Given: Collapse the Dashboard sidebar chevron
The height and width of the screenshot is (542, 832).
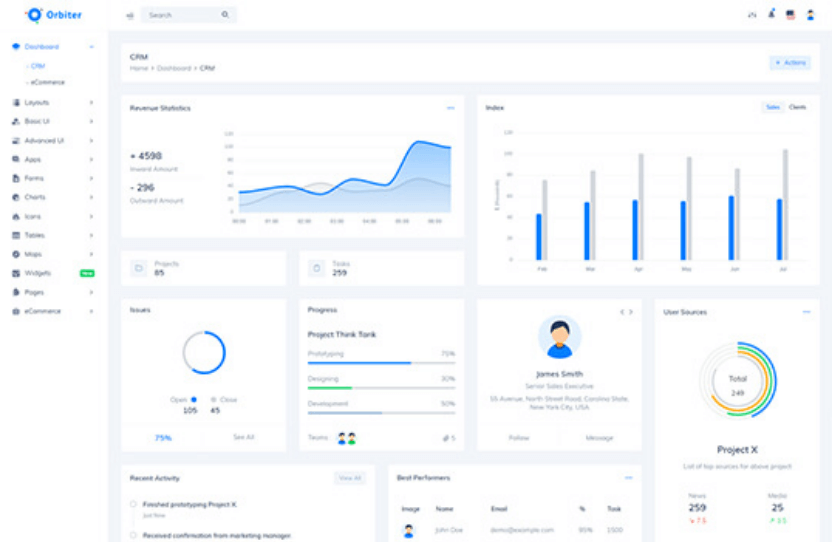Looking at the screenshot, I should [91, 47].
